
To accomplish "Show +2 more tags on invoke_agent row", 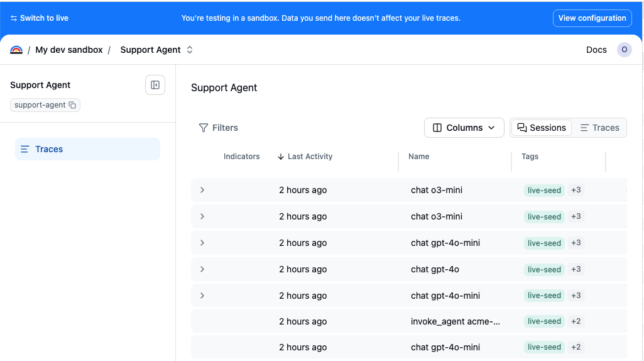I will [576, 321].
